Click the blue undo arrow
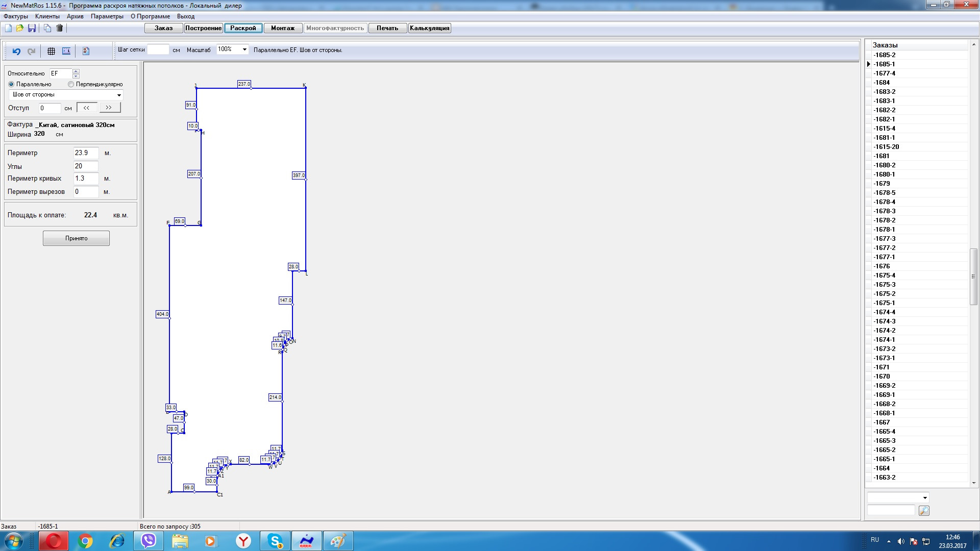980x551 pixels. (x=16, y=51)
